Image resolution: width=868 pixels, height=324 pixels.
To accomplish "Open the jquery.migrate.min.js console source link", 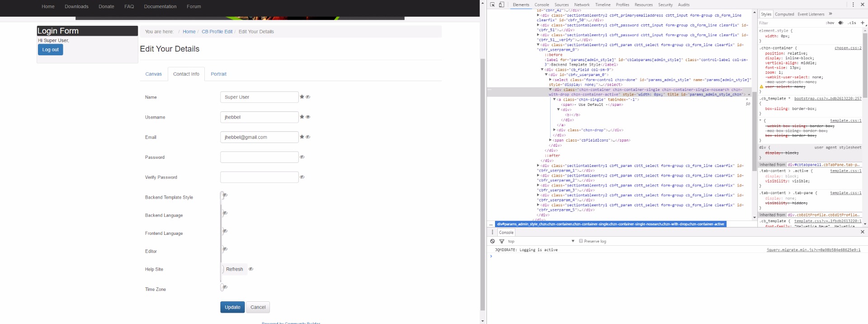I will coord(813,250).
